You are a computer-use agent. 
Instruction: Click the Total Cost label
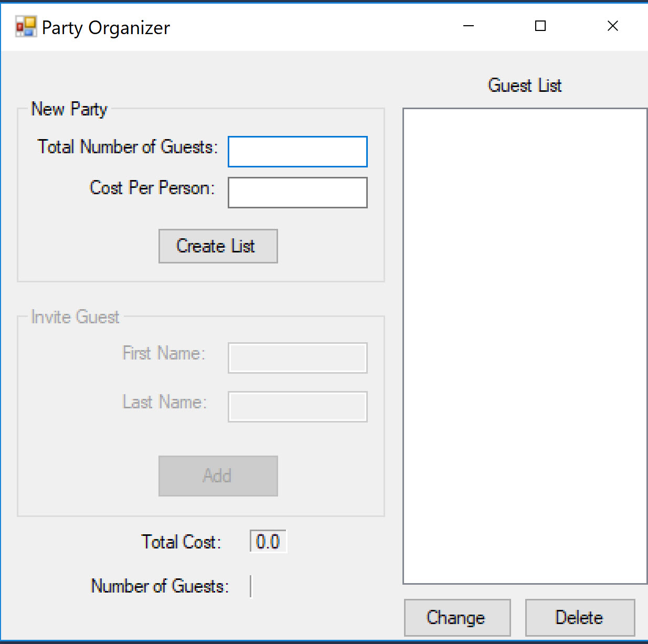point(181,542)
